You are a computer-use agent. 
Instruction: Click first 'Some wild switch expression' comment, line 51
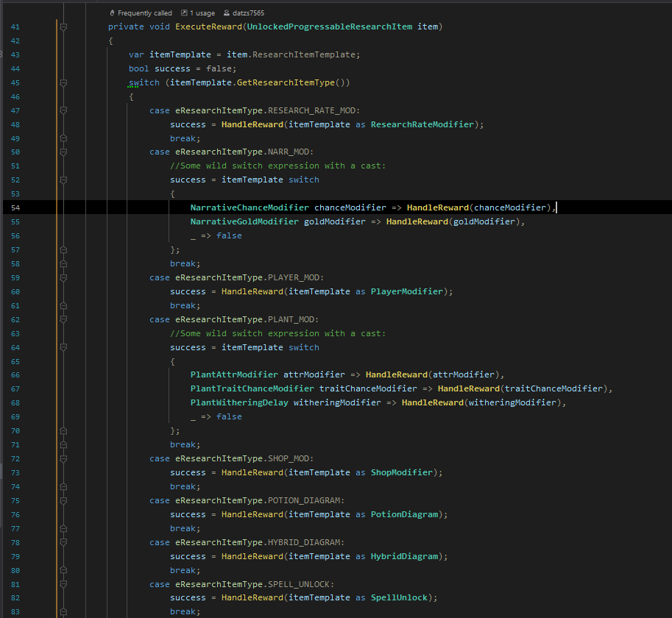(277, 166)
